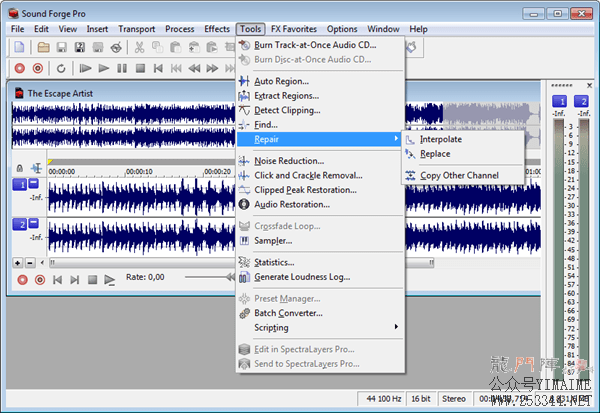This screenshot has height=413, width=600.
Task: Toggle the lock icon beside the time ruler
Action: pyautogui.click(x=20, y=168)
